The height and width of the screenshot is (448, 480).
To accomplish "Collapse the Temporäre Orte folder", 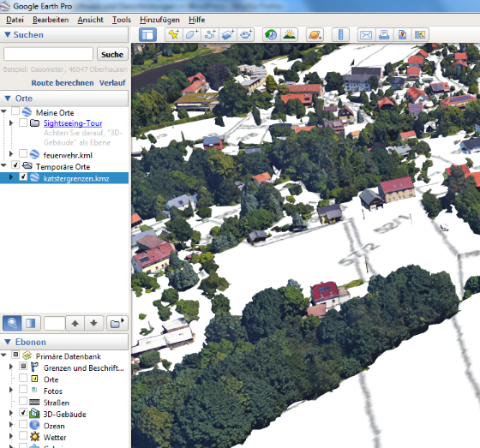I will [x=3, y=165].
